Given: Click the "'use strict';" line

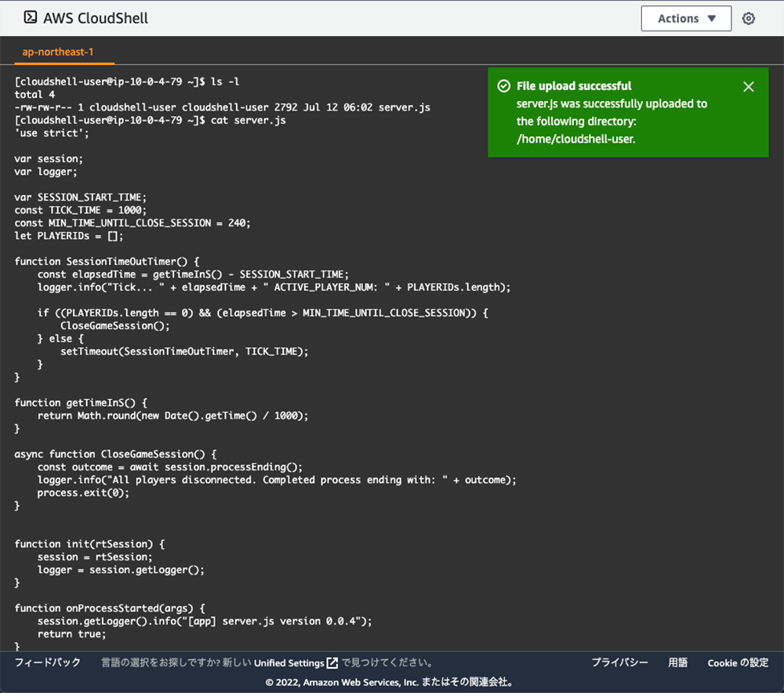Looking at the screenshot, I should pyautogui.click(x=52, y=133).
